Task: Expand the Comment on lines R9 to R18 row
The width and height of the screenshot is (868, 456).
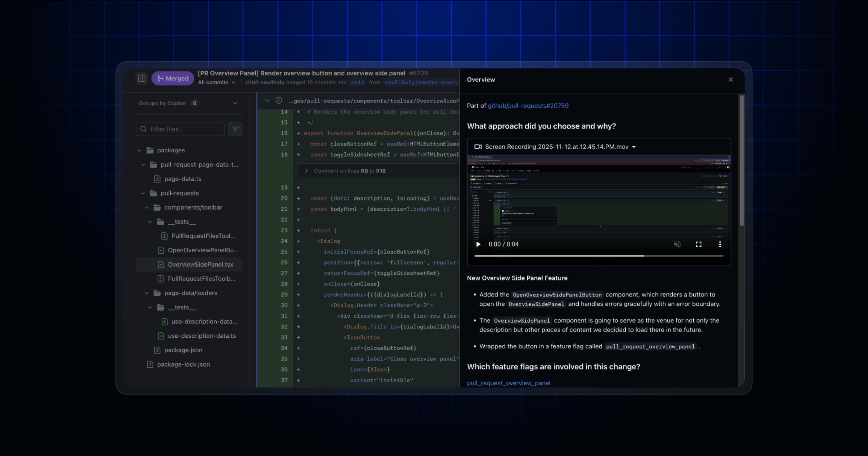Action: point(307,170)
